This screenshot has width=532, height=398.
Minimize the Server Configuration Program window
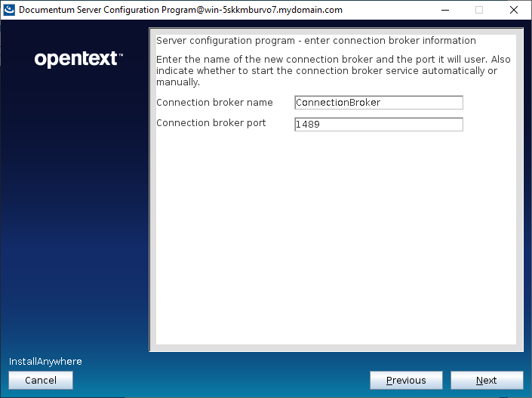[x=444, y=10]
